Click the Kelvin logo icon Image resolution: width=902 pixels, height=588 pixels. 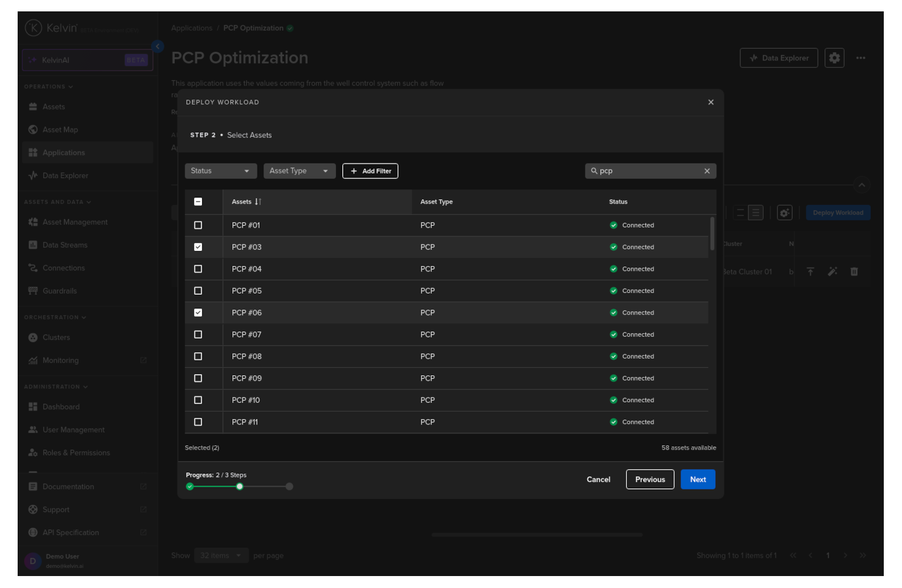pyautogui.click(x=34, y=28)
